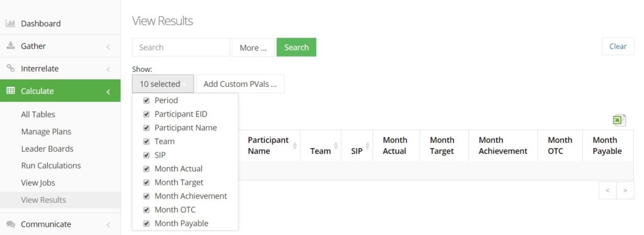Image resolution: width=644 pixels, height=235 pixels.
Task: Click the Interrelate link icon
Action: pos(10,68)
